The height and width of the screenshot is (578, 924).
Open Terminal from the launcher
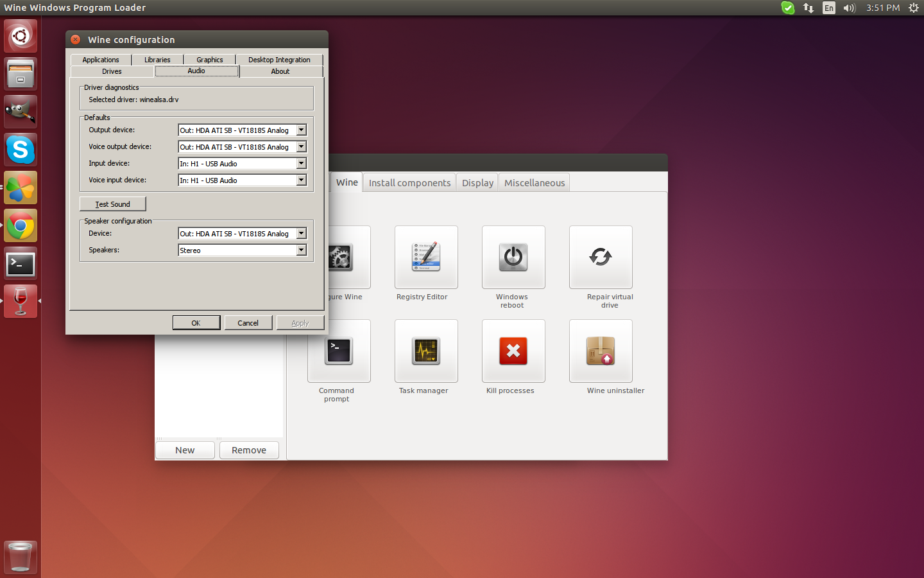(x=21, y=263)
